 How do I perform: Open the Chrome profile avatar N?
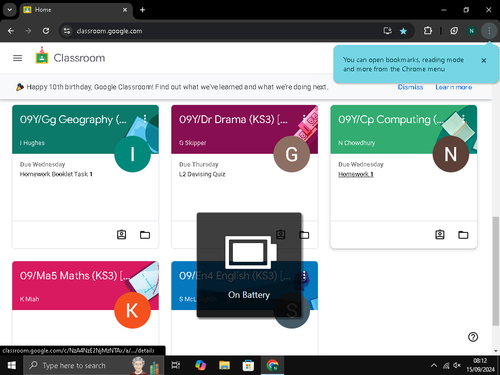click(471, 31)
